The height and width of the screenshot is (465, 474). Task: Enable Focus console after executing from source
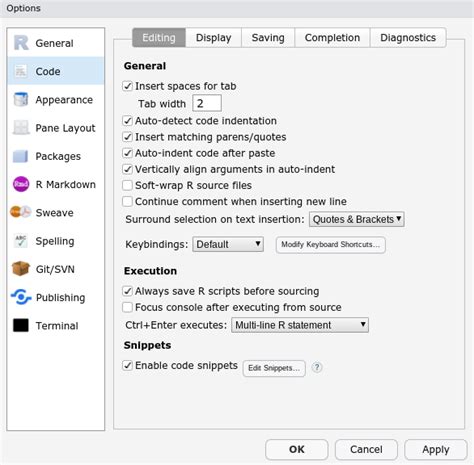pyautogui.click(x=127, y=307)
